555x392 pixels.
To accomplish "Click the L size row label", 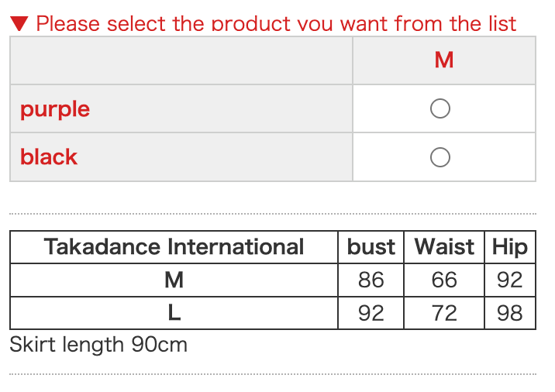I will [174, 313].
